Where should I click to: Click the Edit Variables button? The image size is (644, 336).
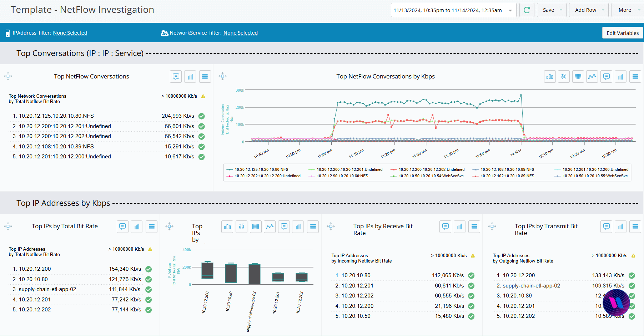pyautogui.click(x=623, y=33)
